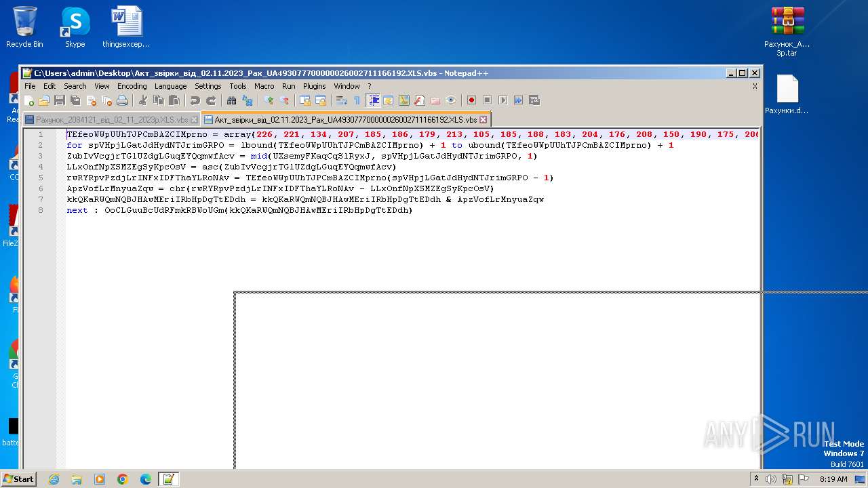Image resolution: width=868 pixels, height=488 pixels.
Task: Click the Close All toolbar icon
Action: [x=106, y=100]
